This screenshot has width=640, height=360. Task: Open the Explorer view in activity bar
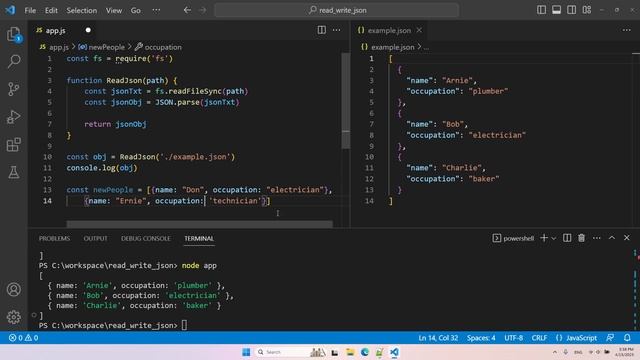click(x=13, y=34)
